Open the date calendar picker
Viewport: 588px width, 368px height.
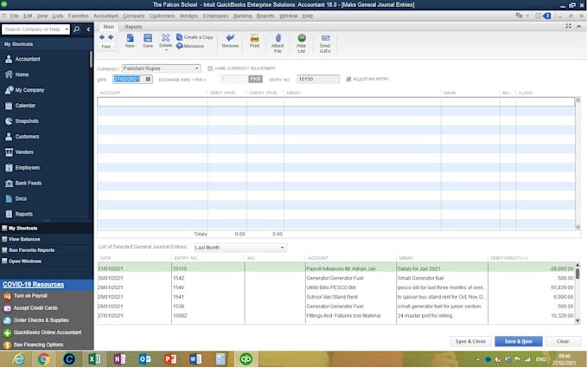[148, 80]
